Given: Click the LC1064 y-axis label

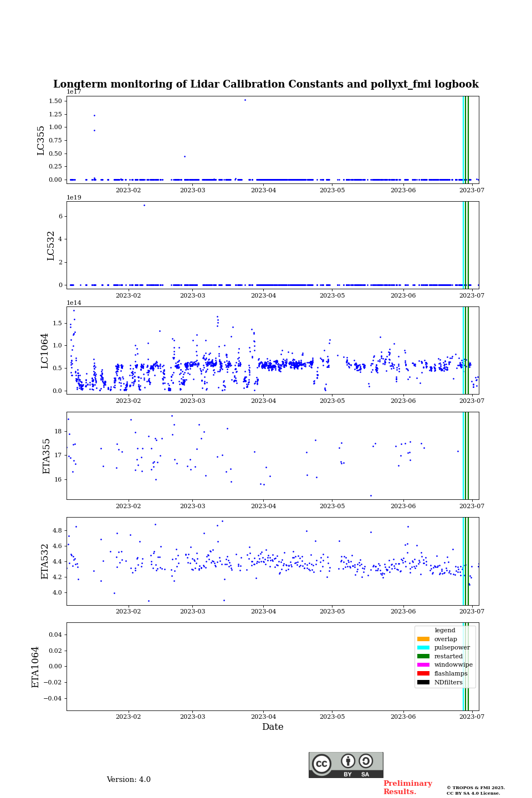Looking at the screenshot, I should pos(45,351).
